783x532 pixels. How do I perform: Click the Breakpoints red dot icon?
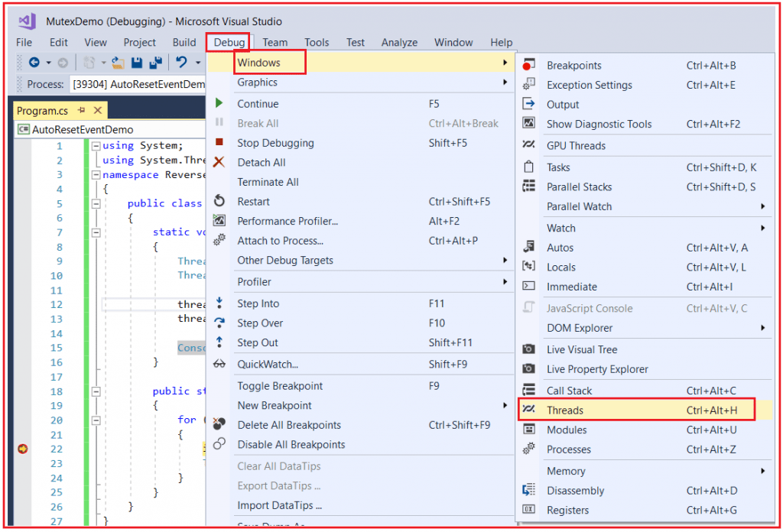528,66
